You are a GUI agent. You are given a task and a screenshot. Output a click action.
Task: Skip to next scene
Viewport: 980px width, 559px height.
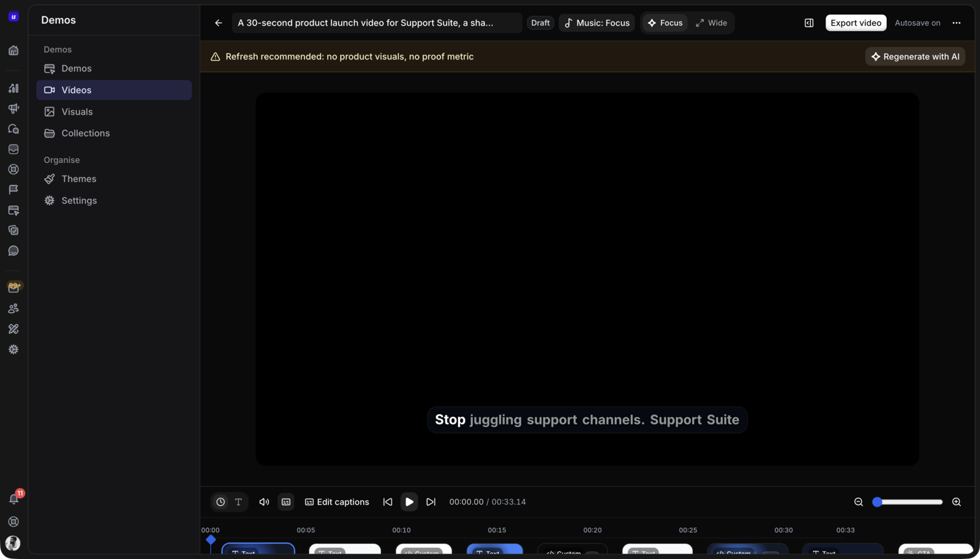tap(431, 502)
